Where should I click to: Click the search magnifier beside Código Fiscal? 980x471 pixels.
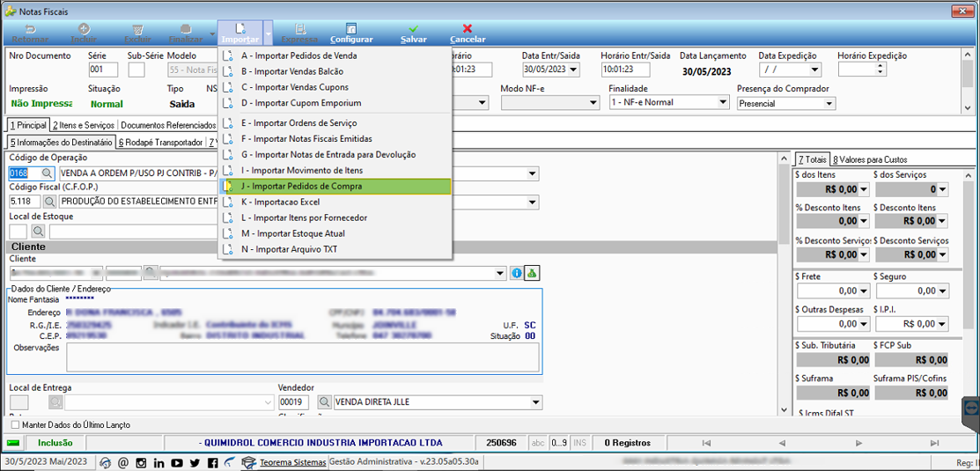point(48,202)
